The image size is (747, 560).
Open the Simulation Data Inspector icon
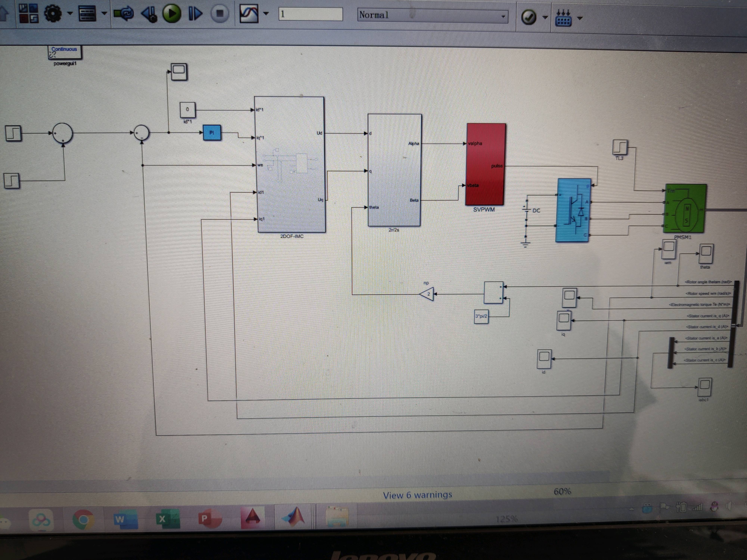[x=249, y=14]
